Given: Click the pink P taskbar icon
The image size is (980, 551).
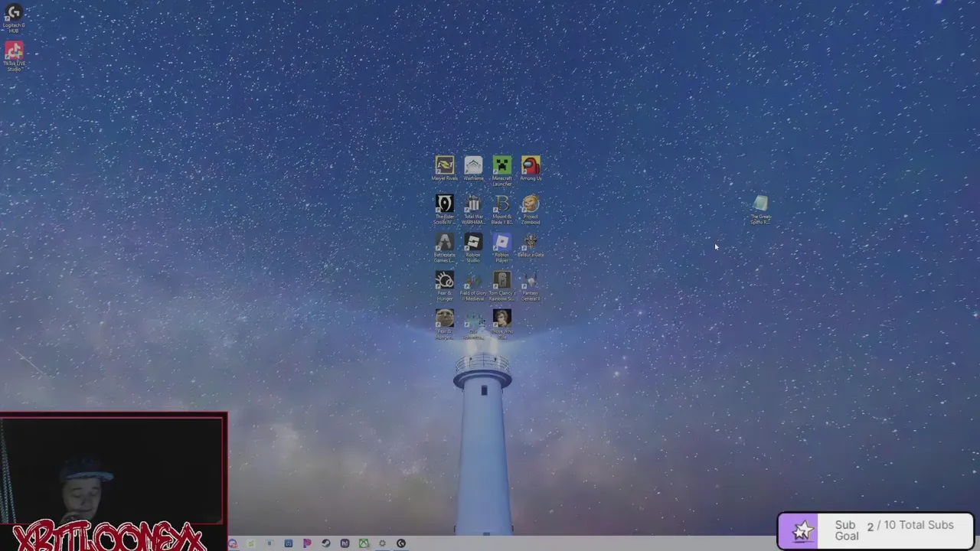Looking at the screenshot, I should point(307,543).
